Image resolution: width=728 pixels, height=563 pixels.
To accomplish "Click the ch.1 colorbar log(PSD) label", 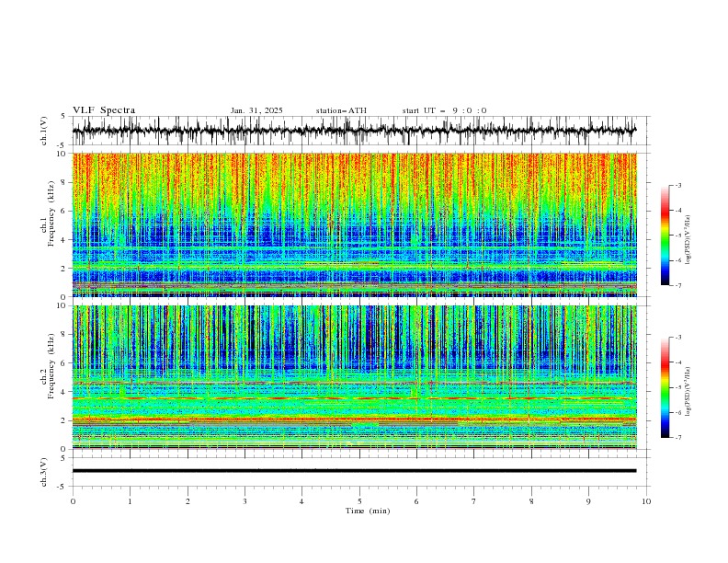I will click(688, 240).
